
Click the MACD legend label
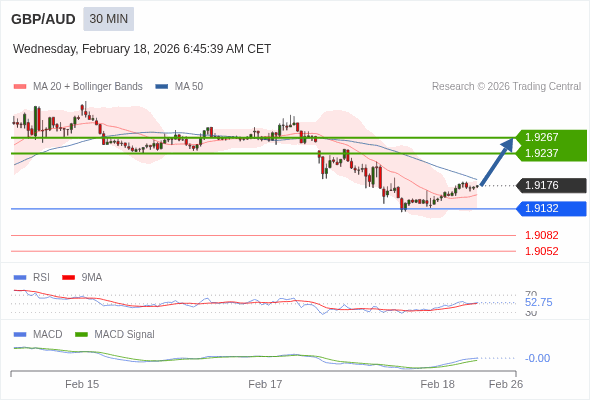[48, 335]
